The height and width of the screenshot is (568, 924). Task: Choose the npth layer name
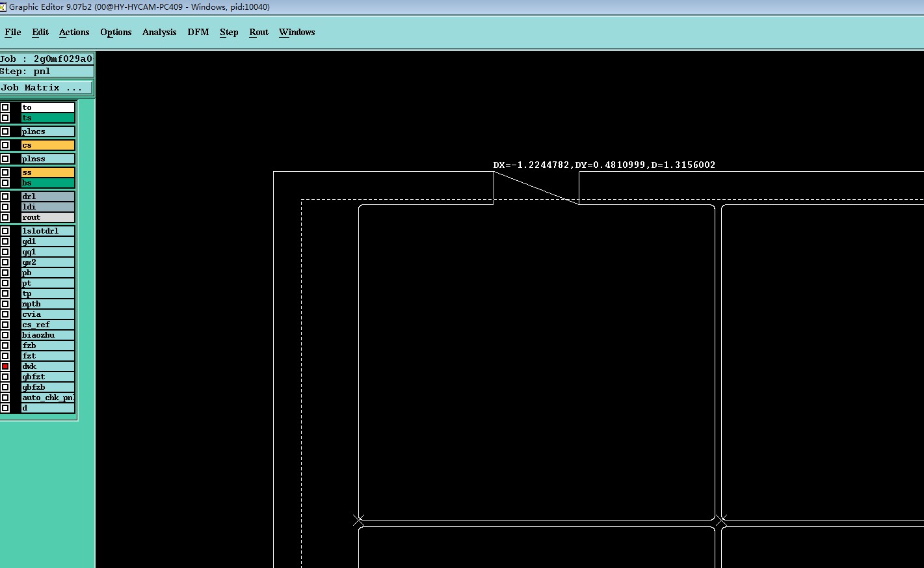coord(48,304)
